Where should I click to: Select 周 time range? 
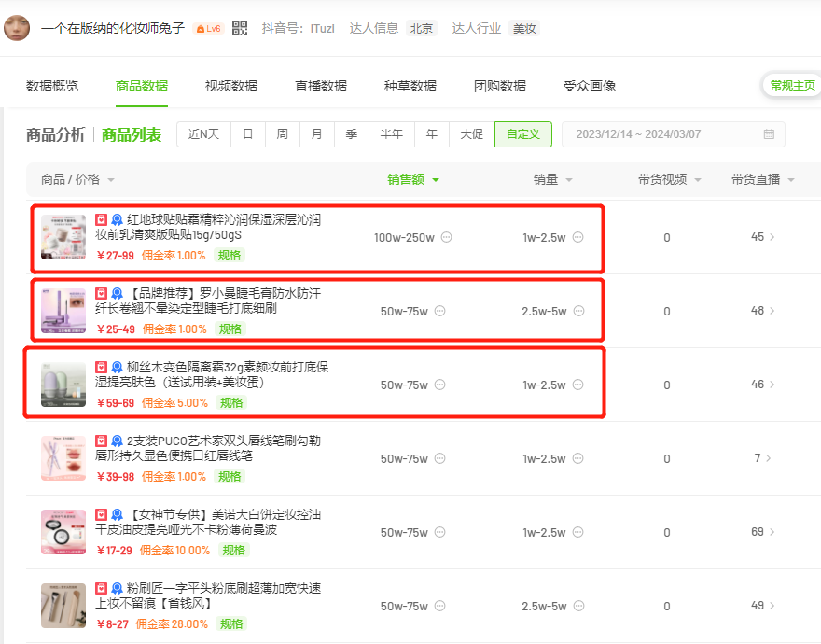click(x=283, y=134)
